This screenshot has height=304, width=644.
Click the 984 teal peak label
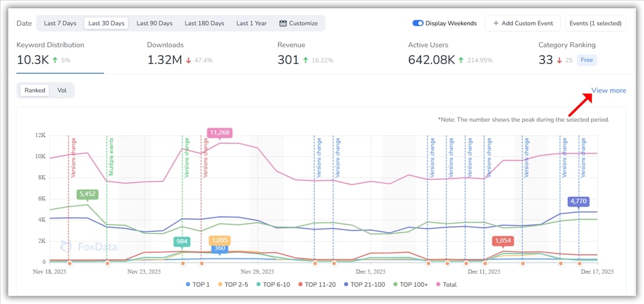tap(182, 241)
